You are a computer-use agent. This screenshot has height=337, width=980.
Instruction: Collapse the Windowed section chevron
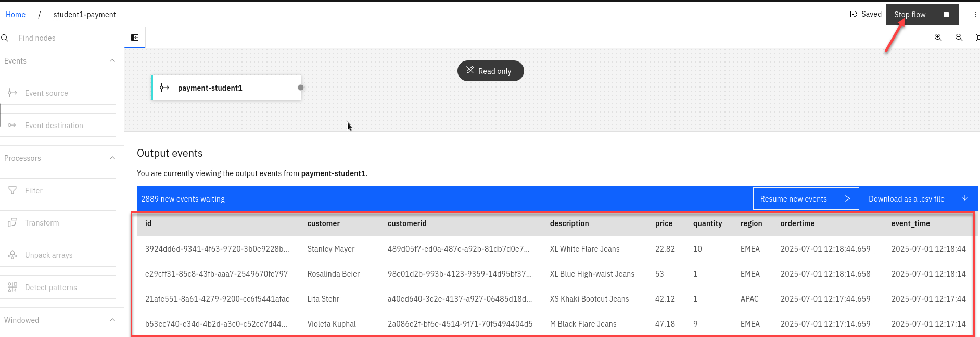(112, 320)
